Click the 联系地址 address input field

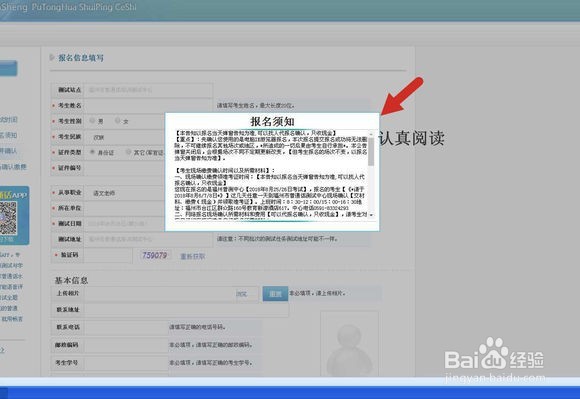point(186,310)
